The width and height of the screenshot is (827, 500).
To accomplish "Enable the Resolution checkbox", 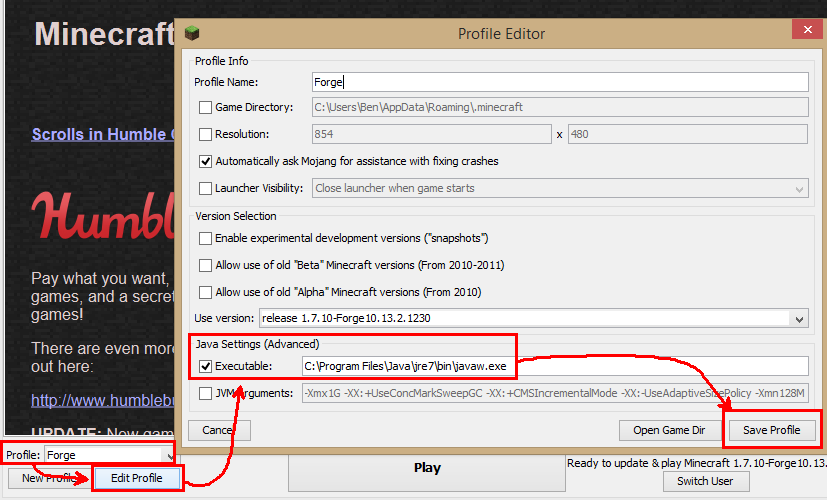I will (205, 134).
